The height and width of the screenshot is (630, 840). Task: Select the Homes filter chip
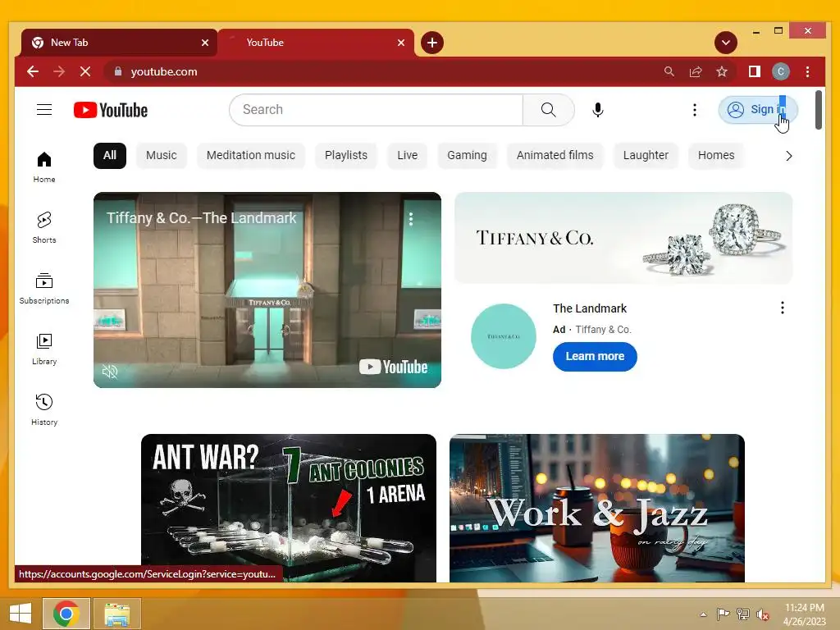pyautogui.click(x=715, y=155)
